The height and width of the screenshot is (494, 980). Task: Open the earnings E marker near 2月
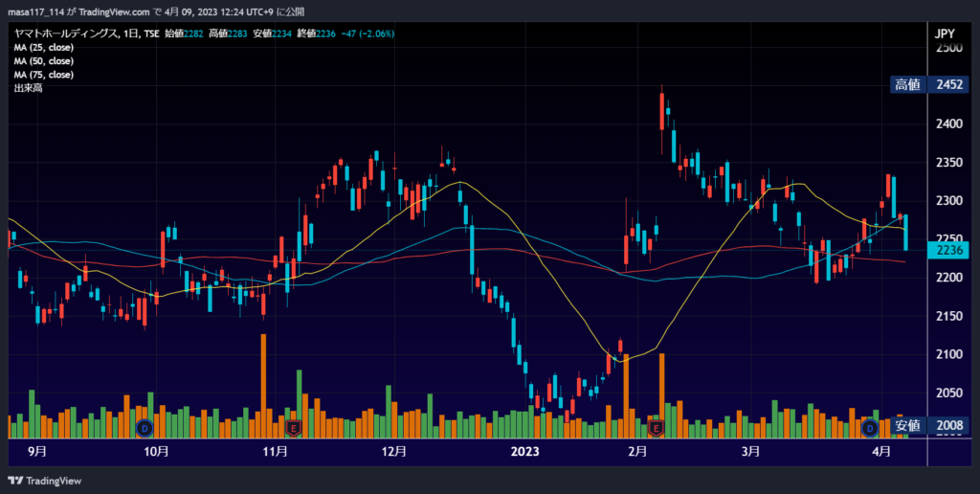[656, 428]
